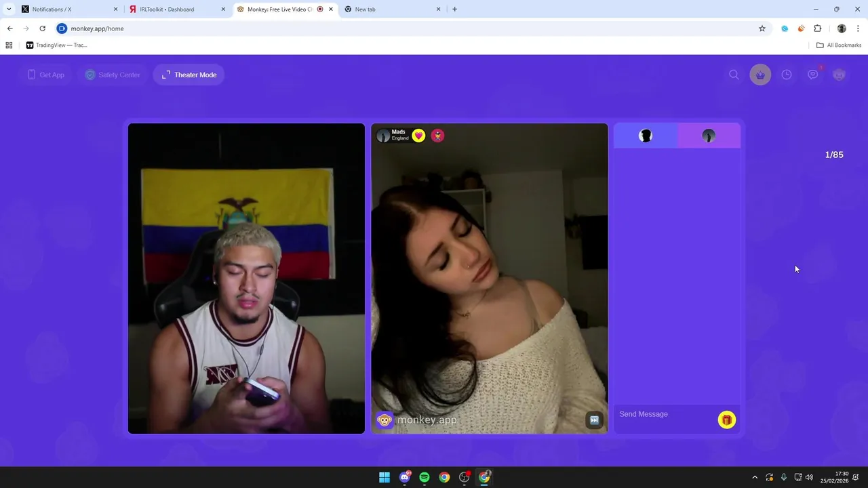Open the TradingView bookmark

pos(57,45)
